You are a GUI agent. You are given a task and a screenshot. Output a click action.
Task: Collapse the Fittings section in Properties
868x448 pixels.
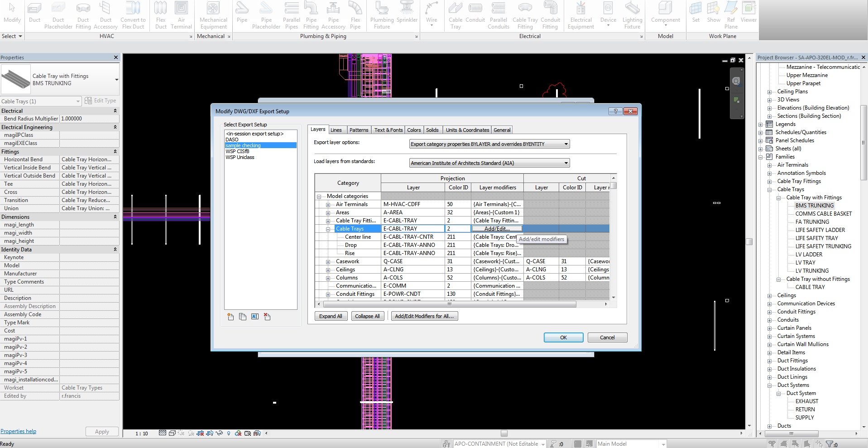click(115, 152)
